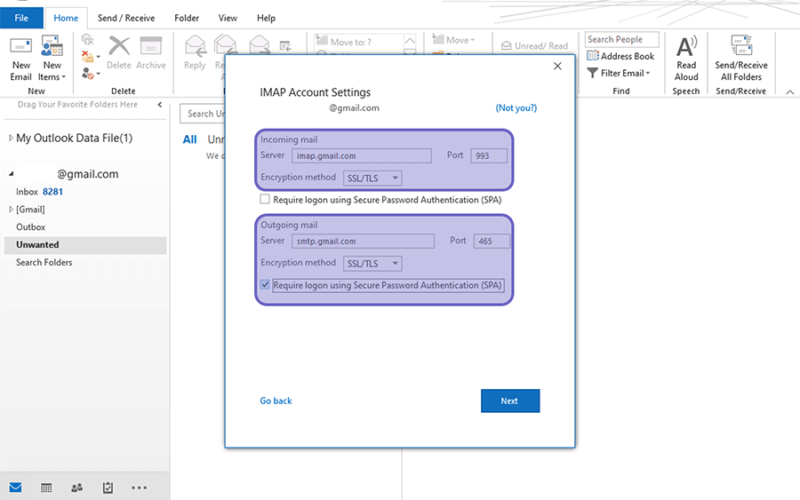Open the Send / Receive tab
Screen dimensions: 800x500
[126, 18]
